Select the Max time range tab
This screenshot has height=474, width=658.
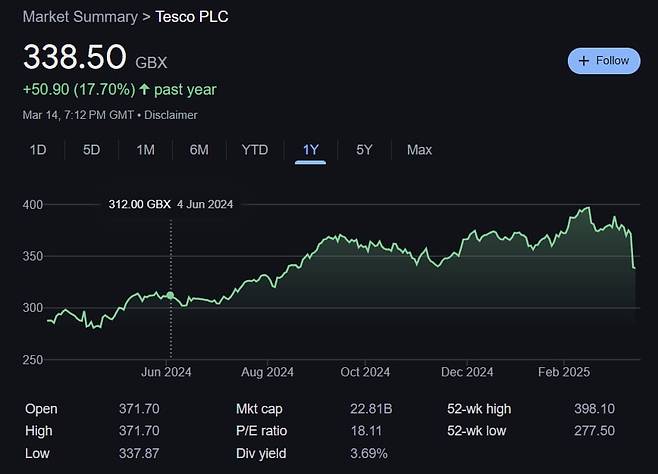tap(419, 150)
